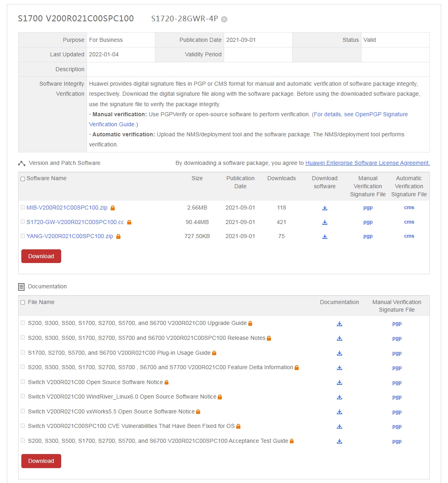Get pgp signature for Feature Delta Information
The image size is (448, 483).
tap(397, 368)
